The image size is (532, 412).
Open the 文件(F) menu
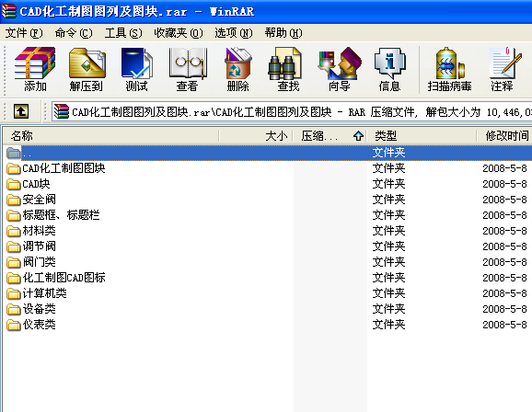click(24, 33)
